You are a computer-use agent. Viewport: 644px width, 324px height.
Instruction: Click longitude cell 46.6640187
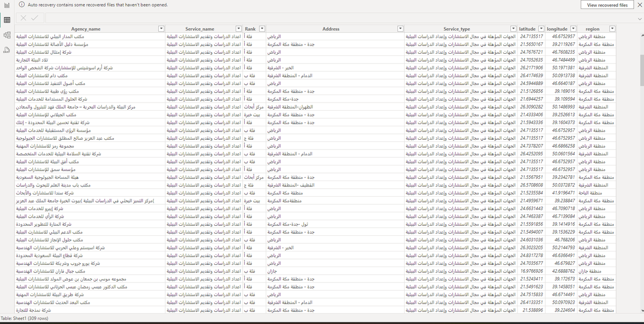pos(561,83)
